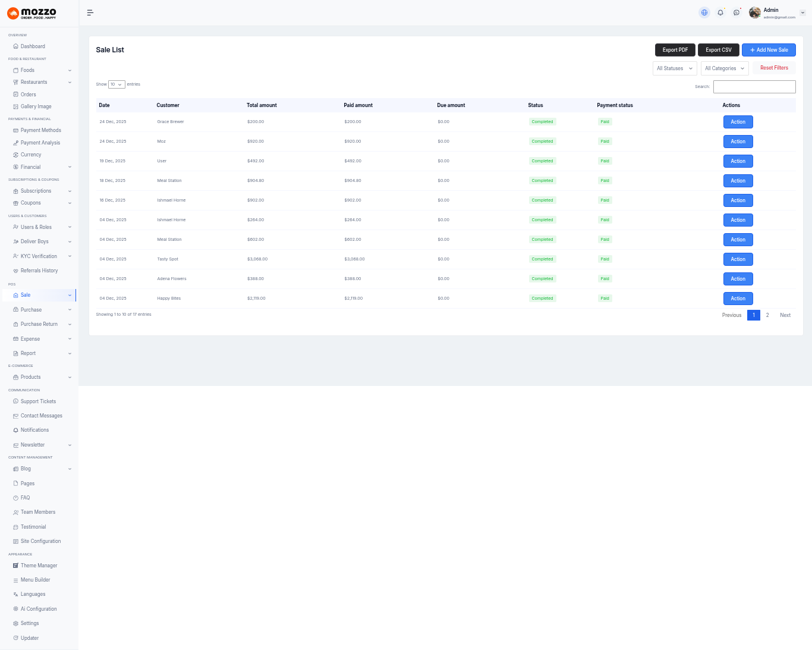This screenshot has height=650, width=812.
Task: Click the Add New Sale button
Action: click(x=768, y=50)
